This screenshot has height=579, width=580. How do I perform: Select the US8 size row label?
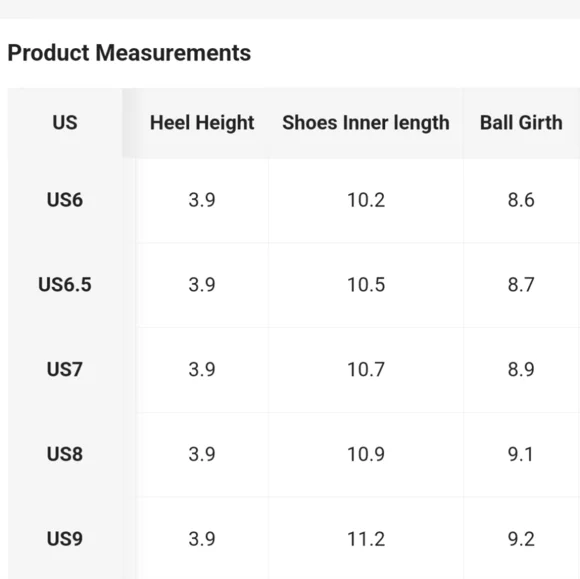pyautogui.click(x=65, y=454)
